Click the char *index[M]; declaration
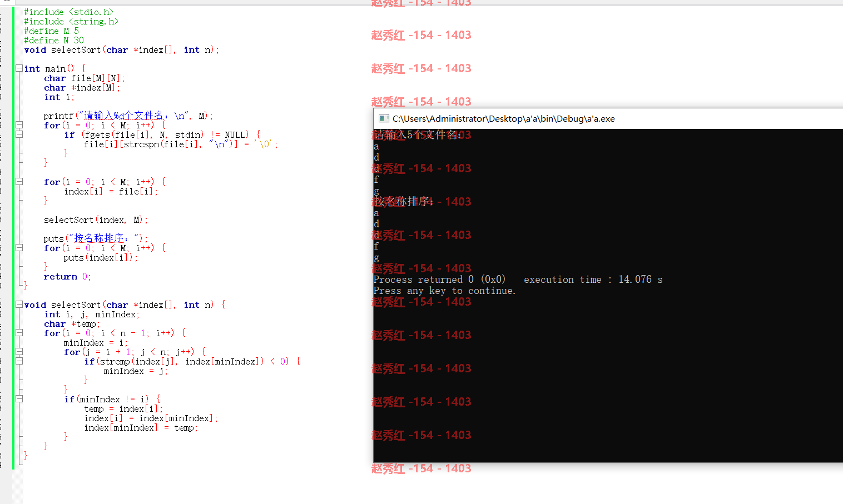The image size is (843, 504). pos(82,87)
